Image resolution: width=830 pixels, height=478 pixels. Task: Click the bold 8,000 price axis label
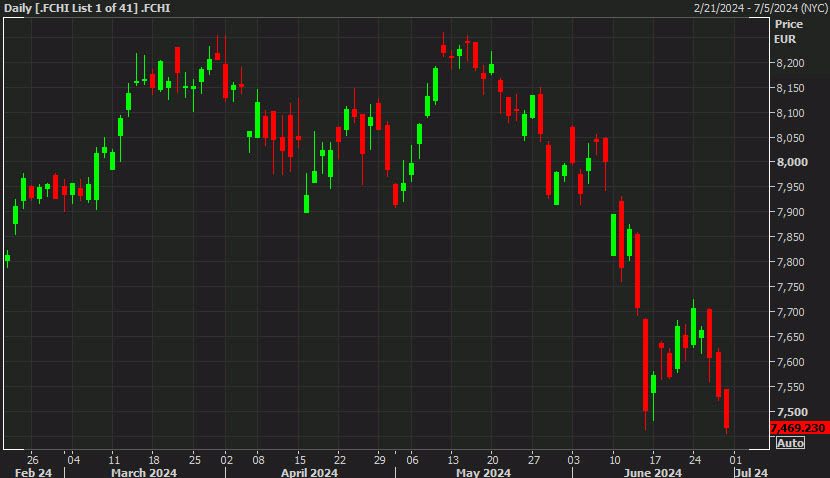tap(792, 162)
